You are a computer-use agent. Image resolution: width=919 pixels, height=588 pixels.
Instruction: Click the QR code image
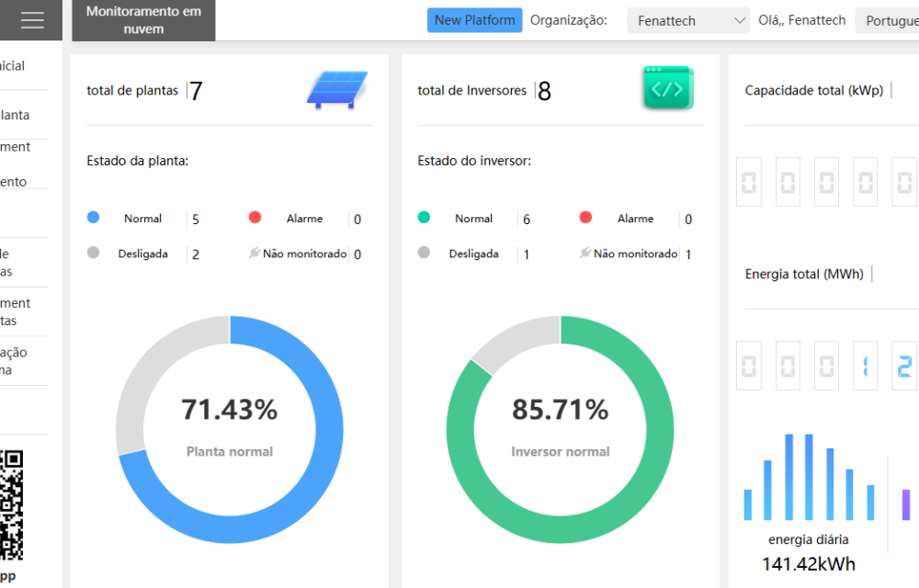point(11,504)
